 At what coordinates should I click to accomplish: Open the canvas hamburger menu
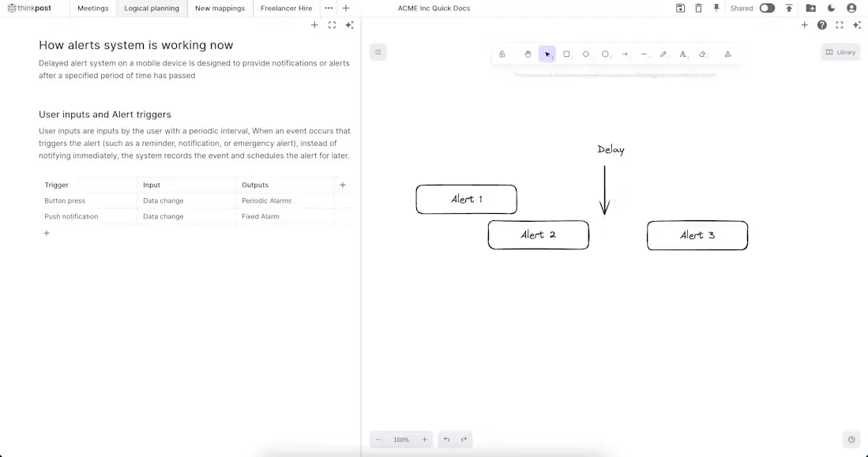(378, 51)
